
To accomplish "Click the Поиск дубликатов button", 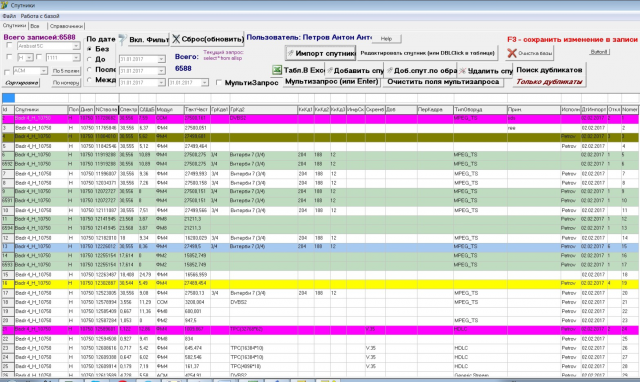I will 549,70.
